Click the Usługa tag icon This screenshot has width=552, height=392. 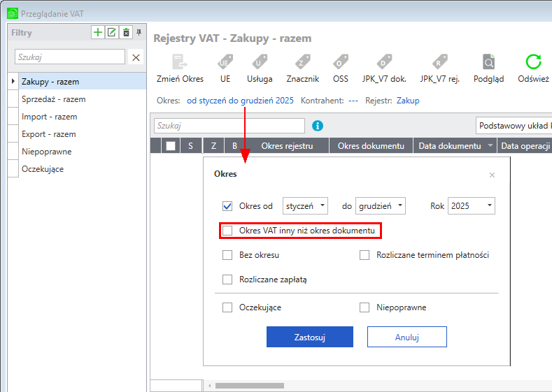260,63
